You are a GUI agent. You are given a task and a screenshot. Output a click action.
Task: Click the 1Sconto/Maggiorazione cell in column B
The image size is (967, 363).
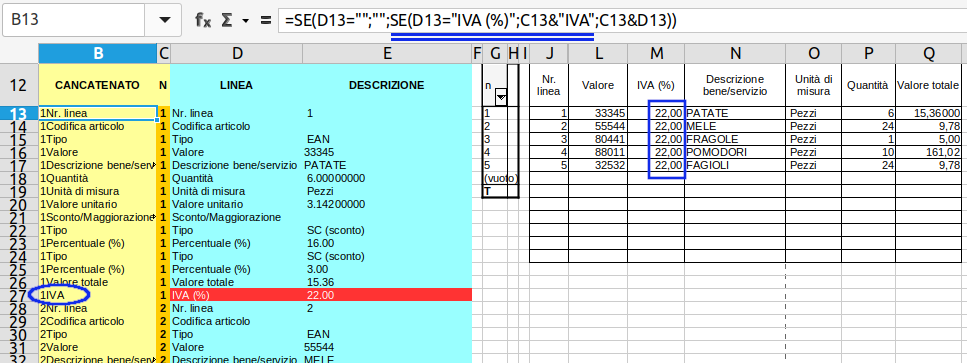tap(97, 217)
